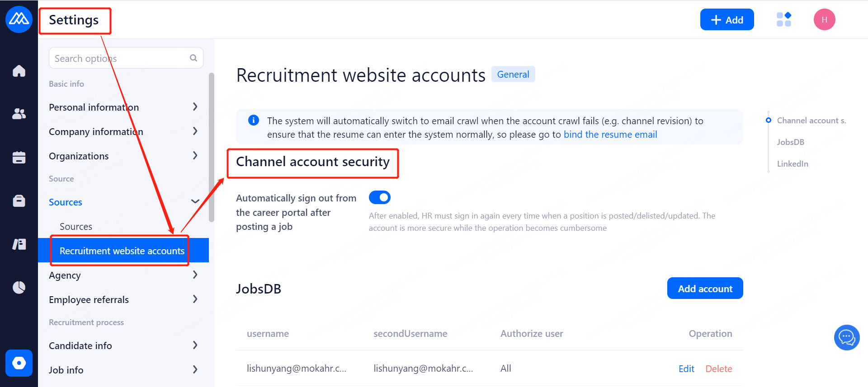The image size is (868, 387).
Task: Expand Personal information section
Action: point(195,107)
